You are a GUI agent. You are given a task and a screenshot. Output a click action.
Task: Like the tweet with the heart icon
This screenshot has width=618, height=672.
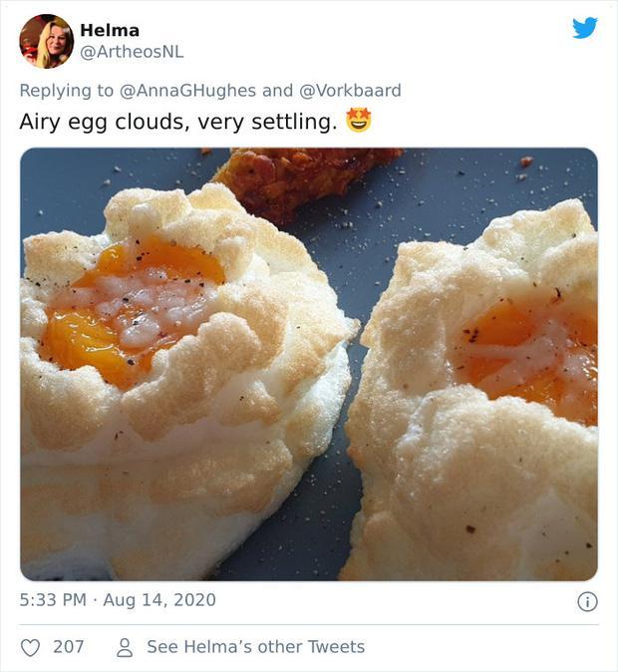(31, 647)
